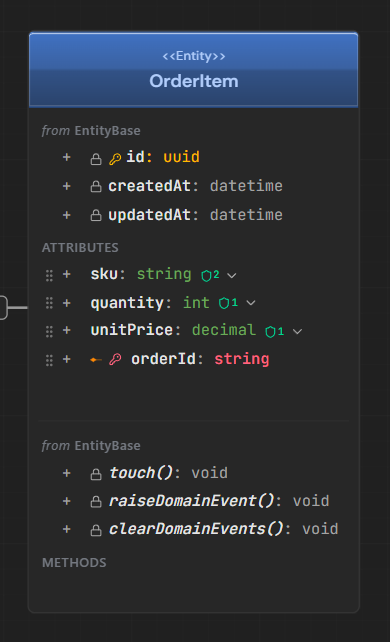Select the touch() method name

(x=141, y=473)
